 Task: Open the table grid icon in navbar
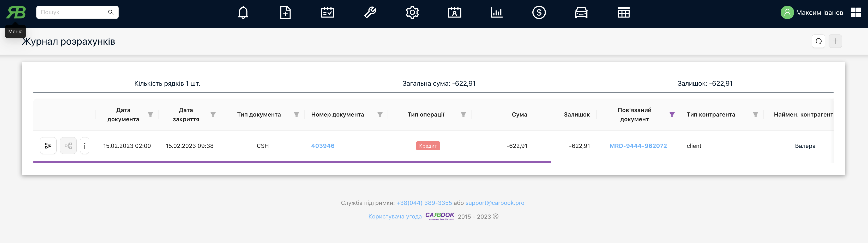[x=623, y=13]
